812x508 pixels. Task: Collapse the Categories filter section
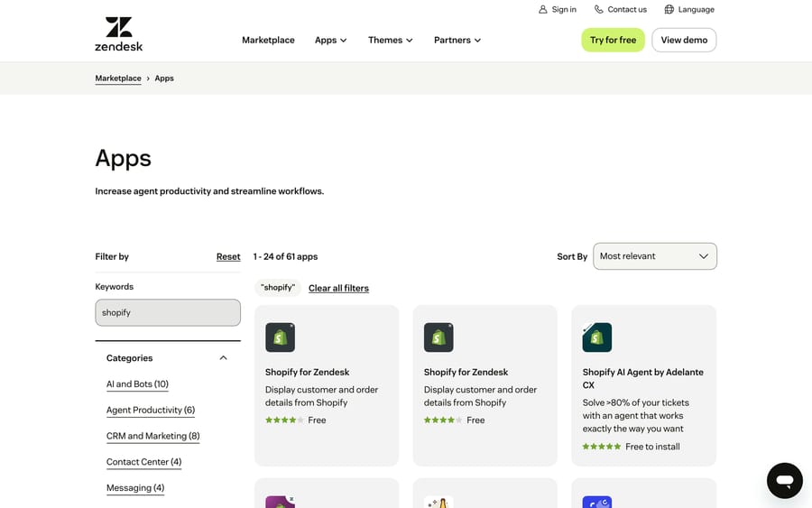[223, 358]
